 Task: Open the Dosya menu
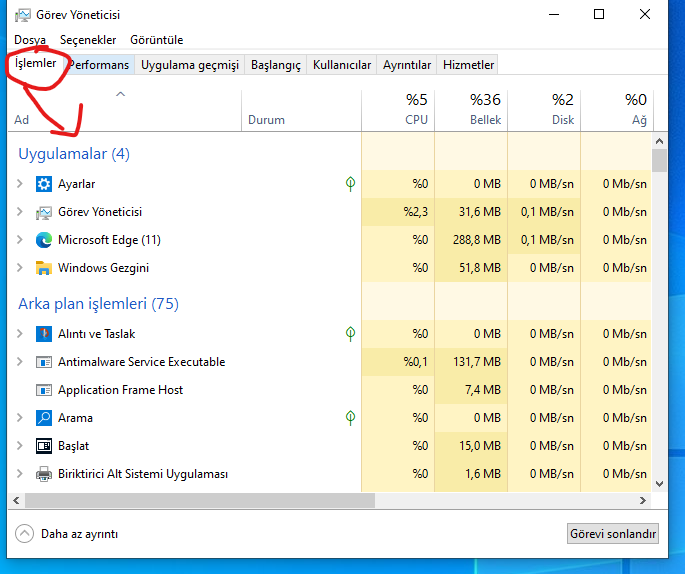[x=30, y=40]
